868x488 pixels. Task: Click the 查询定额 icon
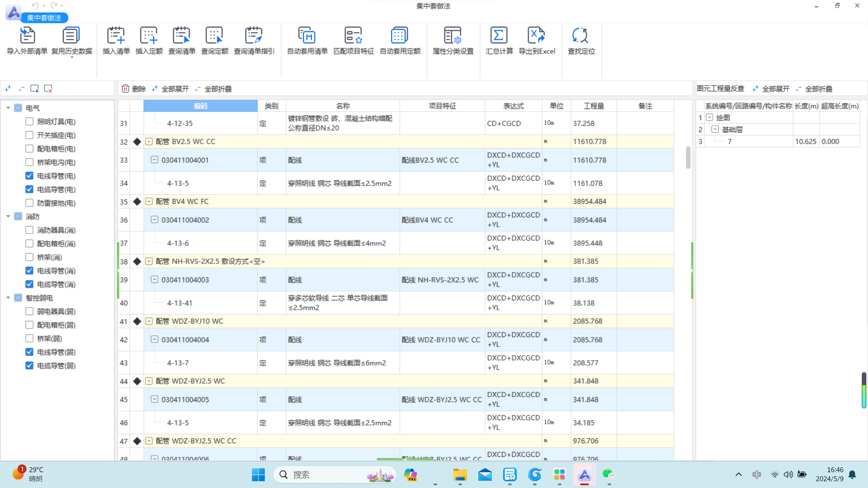coord(214,36)
